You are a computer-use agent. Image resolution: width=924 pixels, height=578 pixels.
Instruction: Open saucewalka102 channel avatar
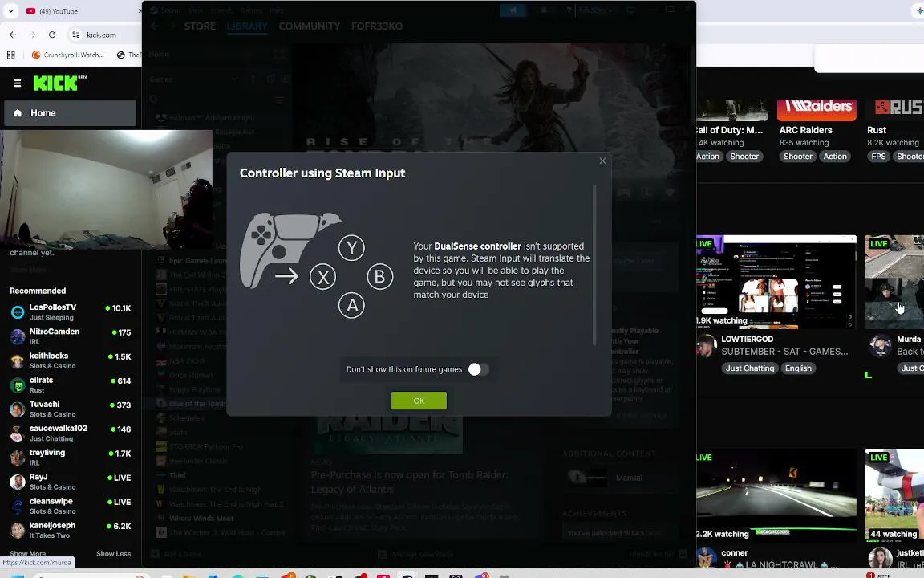pyautogui.click(x=18, y=433)
